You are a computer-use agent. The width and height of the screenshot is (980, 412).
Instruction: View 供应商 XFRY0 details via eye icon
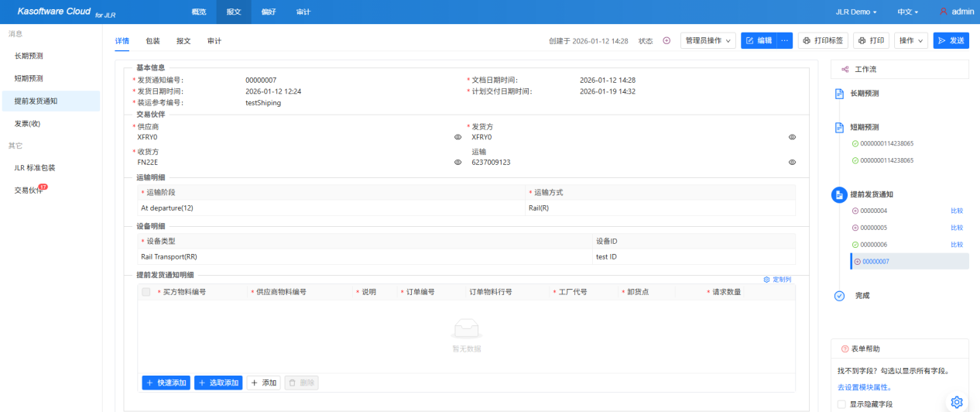[457, 137]
